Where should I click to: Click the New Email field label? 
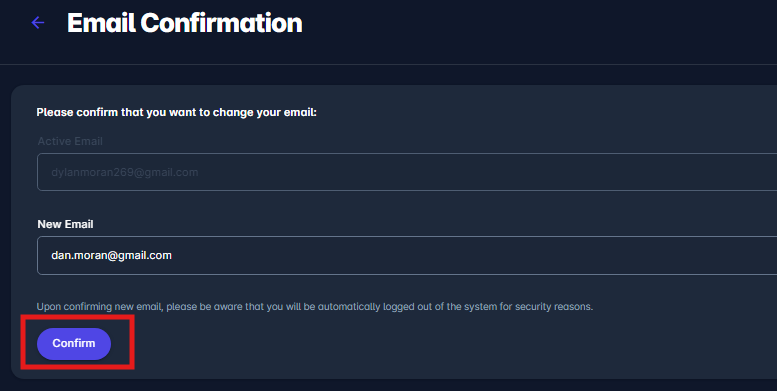65,224
